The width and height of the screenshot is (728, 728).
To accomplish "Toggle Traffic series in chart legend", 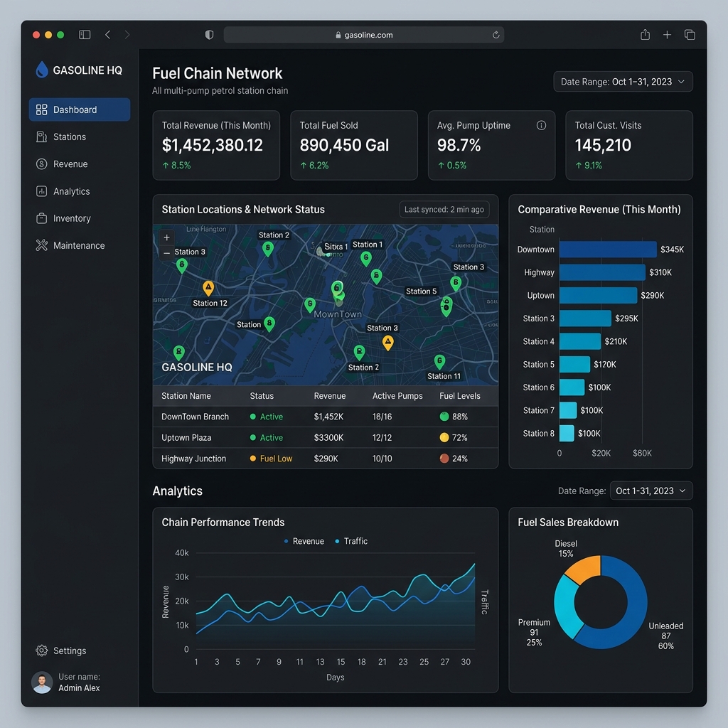I will point(351,541).
